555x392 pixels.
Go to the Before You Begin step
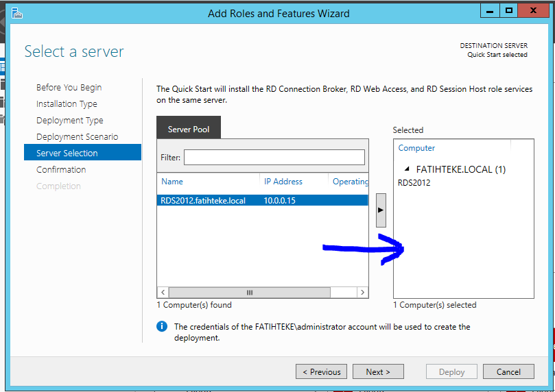click(x=69, y=87)
